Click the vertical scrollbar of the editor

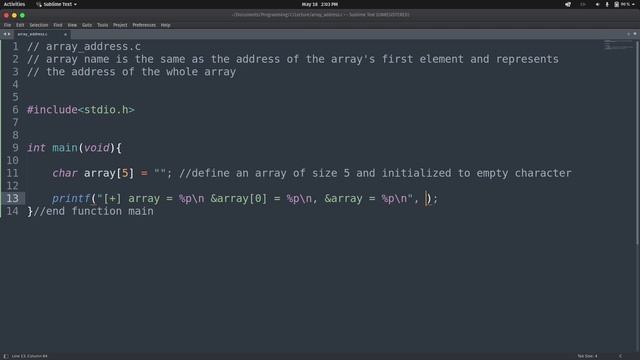click(x=637, y=143)
